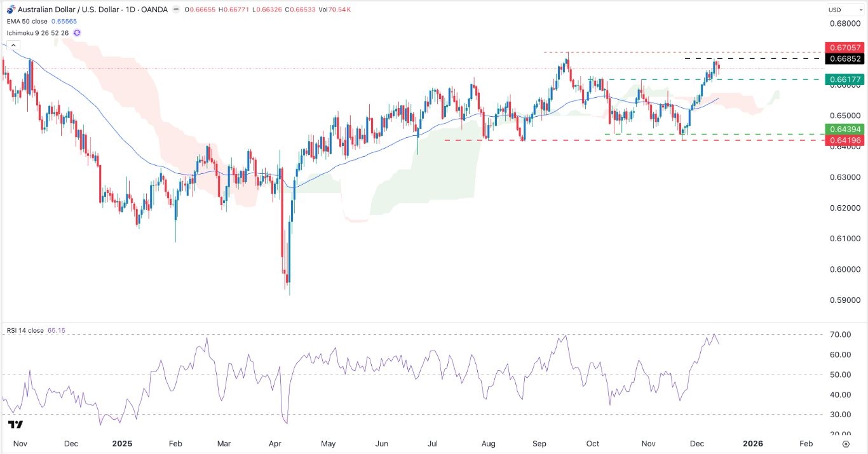Click the gray hide-marks circle beside OANDA
Screen dimensions: 868x454
tap(175, 9)
